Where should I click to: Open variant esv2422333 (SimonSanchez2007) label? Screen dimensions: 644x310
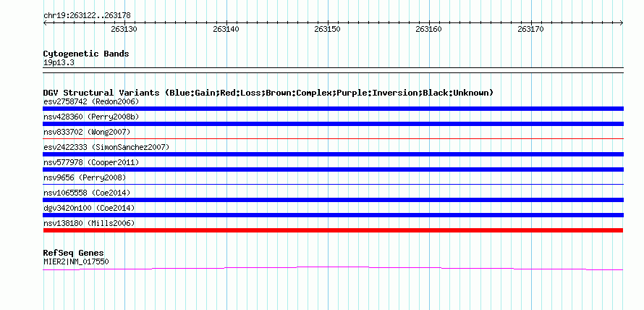click(106, 147)
